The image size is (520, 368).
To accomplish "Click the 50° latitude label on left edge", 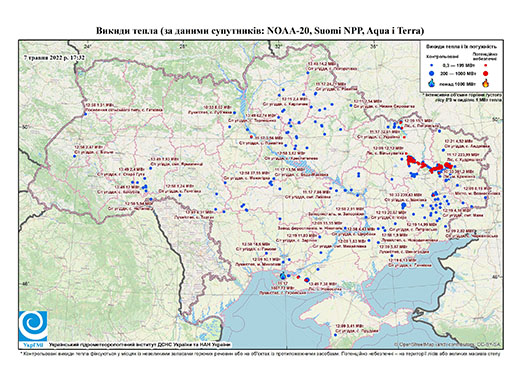I will coord(26,127).
